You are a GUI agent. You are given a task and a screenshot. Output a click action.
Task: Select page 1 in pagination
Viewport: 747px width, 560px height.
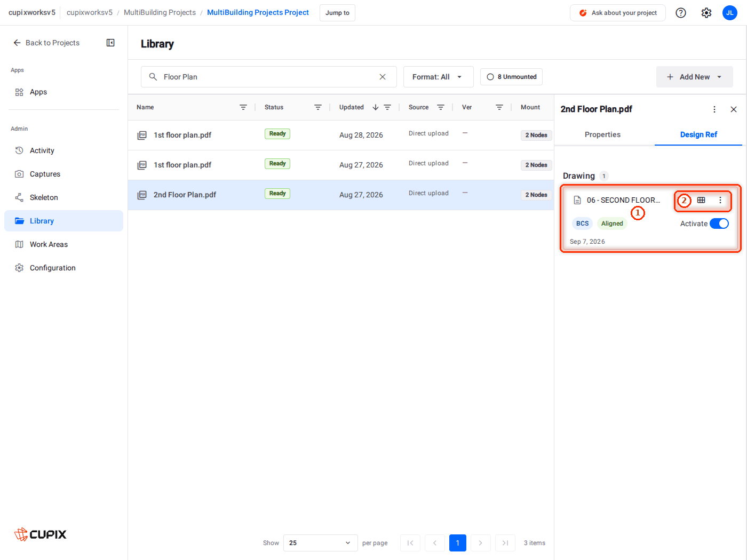pyautogui.click(x=458, y=543)
